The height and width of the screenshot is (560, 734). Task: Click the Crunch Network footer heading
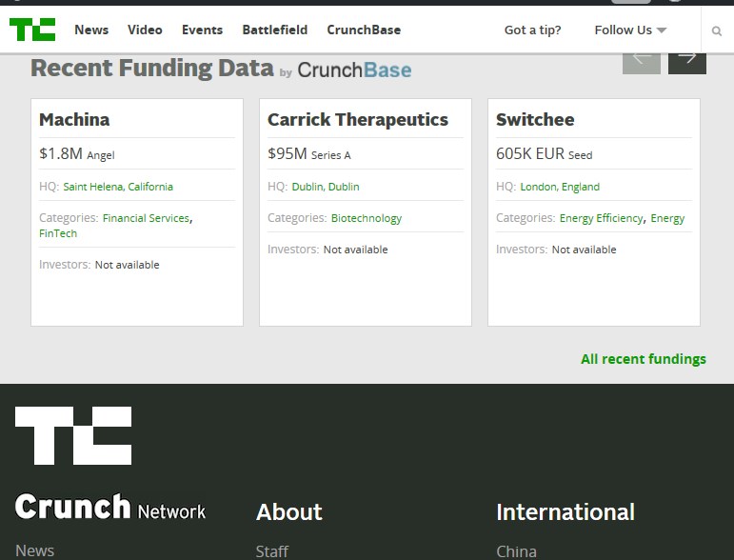point(110,507)
